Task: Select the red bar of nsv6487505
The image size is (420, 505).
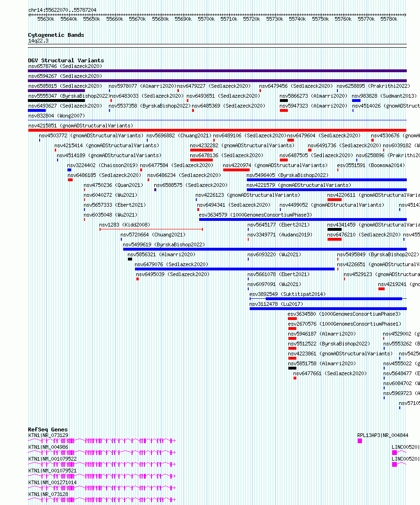Action: click(284, 160)
